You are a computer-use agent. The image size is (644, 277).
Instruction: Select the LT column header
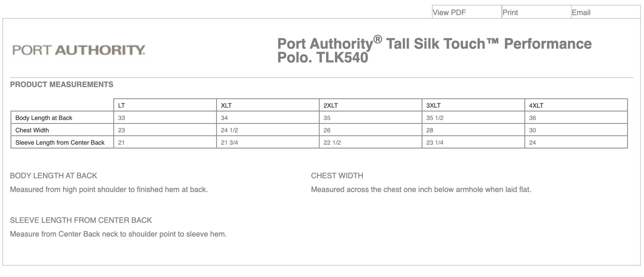tap(120, 105)
